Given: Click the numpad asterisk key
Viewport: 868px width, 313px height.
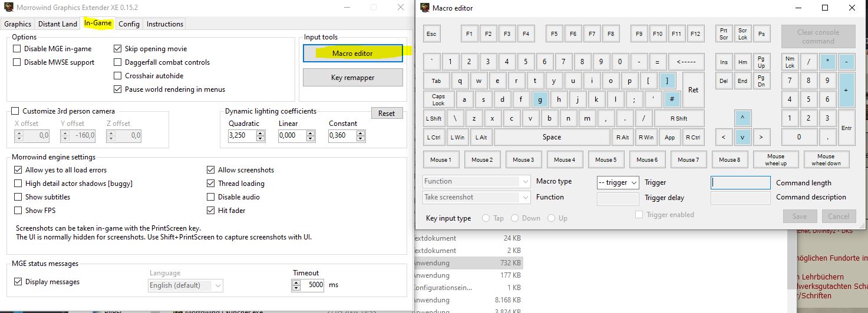Looking at the screenshot, I should [828, 62].
